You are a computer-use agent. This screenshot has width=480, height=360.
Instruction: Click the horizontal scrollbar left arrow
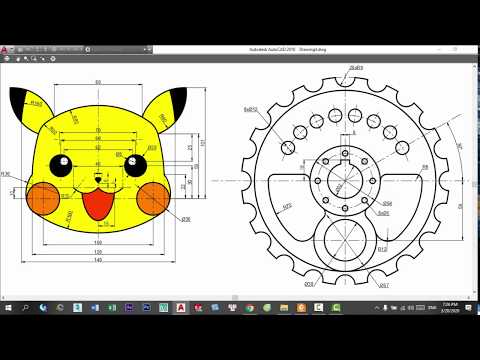(3, 297)
